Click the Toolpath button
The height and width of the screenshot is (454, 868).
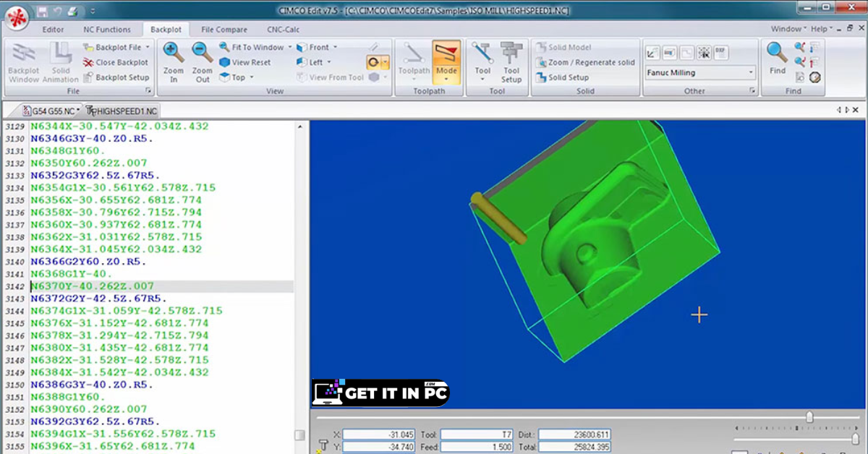[414, 63]
